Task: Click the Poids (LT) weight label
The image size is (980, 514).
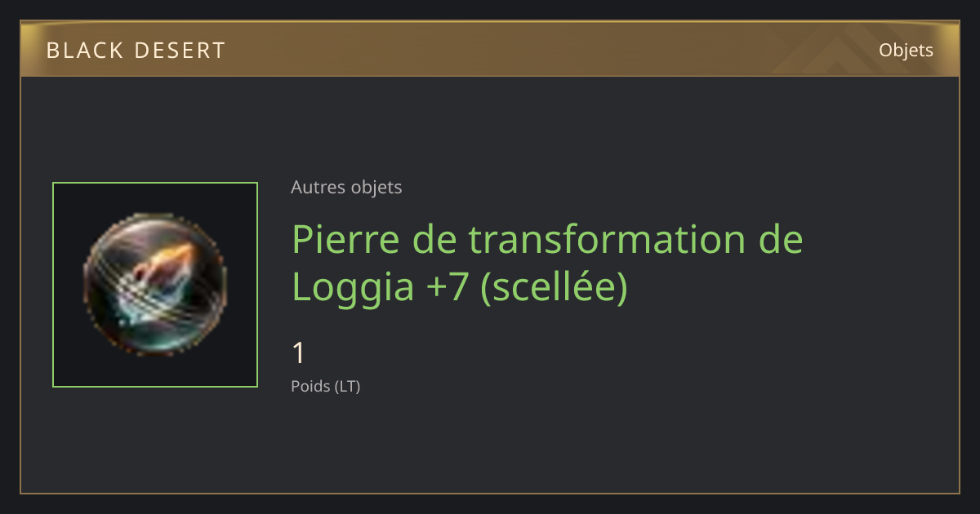Action: pos(326,387)
